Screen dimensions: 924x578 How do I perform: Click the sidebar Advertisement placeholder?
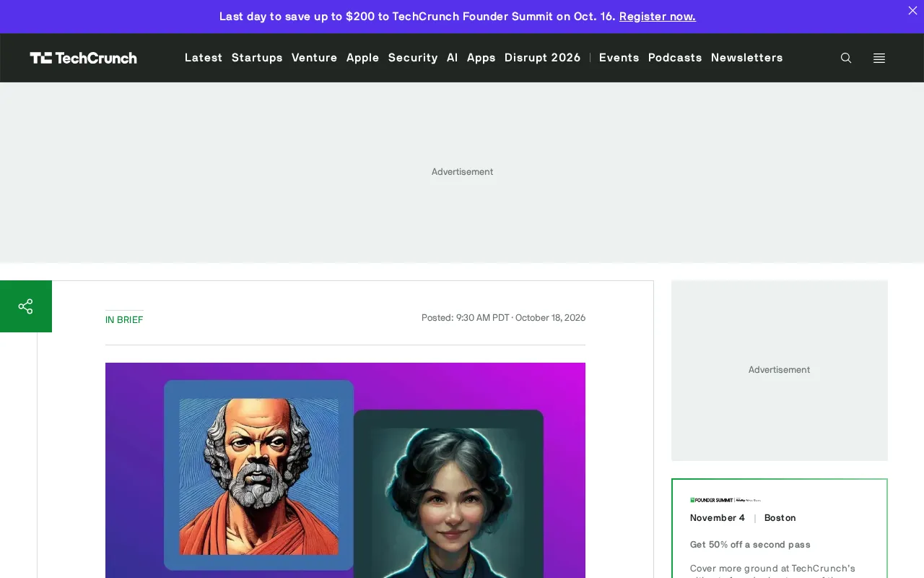(780, 370)
